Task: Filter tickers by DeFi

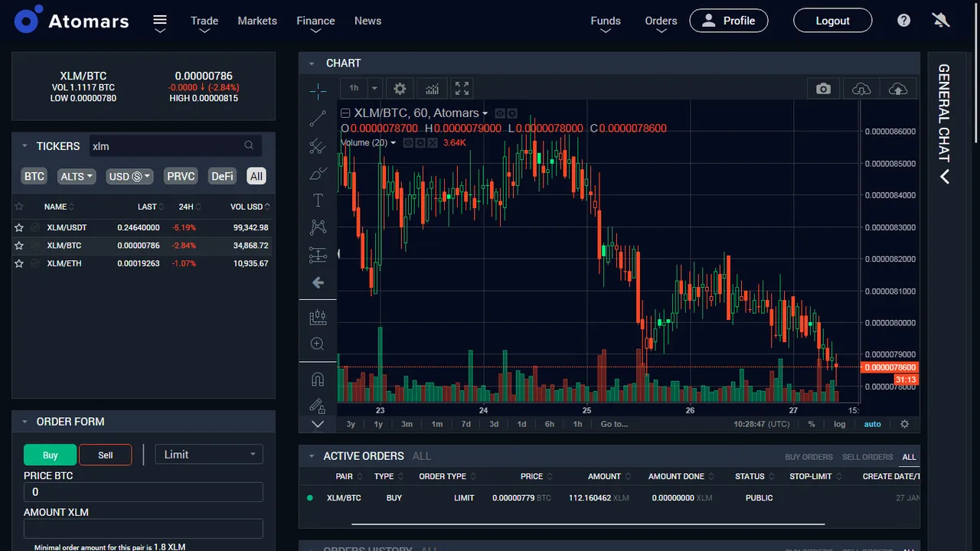Action: click(222, 176)
